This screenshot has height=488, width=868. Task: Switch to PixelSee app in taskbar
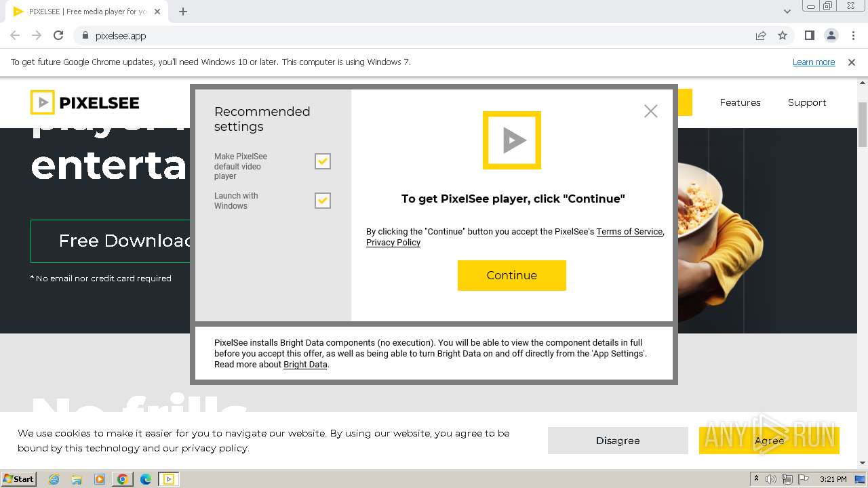point(169,479)
